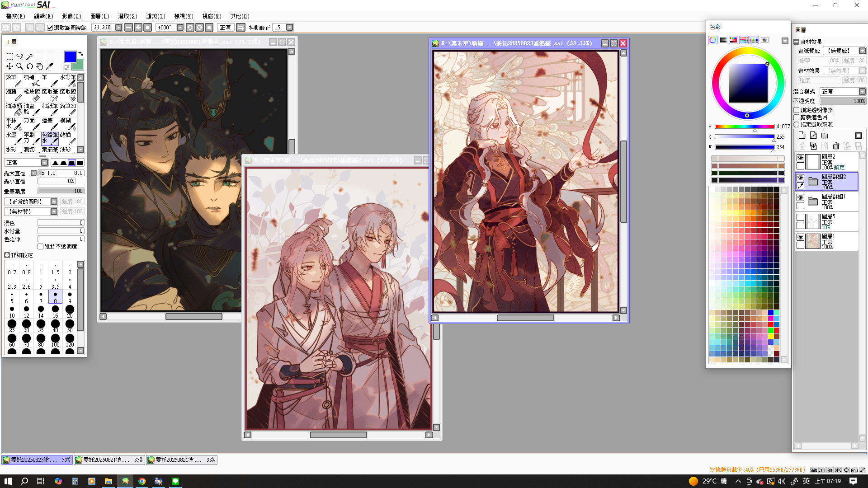Click the zoom-in plus button
The height and width of the screenshot is (488, 868).
click(x=138, y=28)
